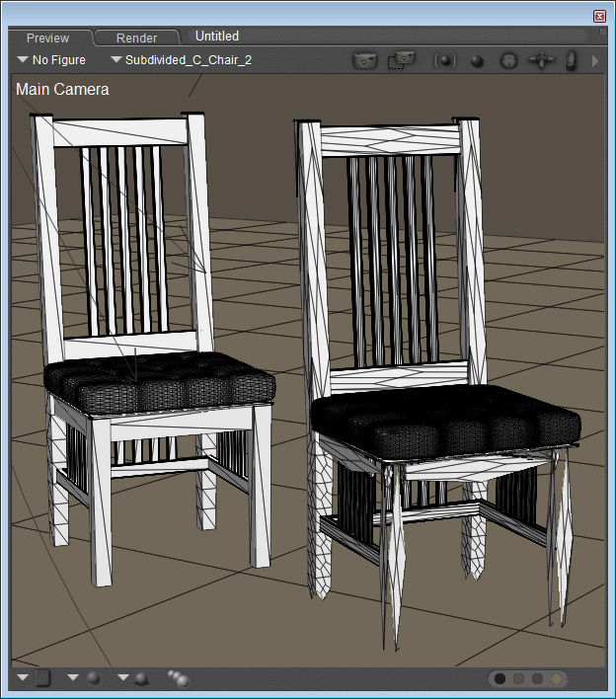
Task: Open the shadow sphere dropdown arrow
Action: click(x=123, y=677)
